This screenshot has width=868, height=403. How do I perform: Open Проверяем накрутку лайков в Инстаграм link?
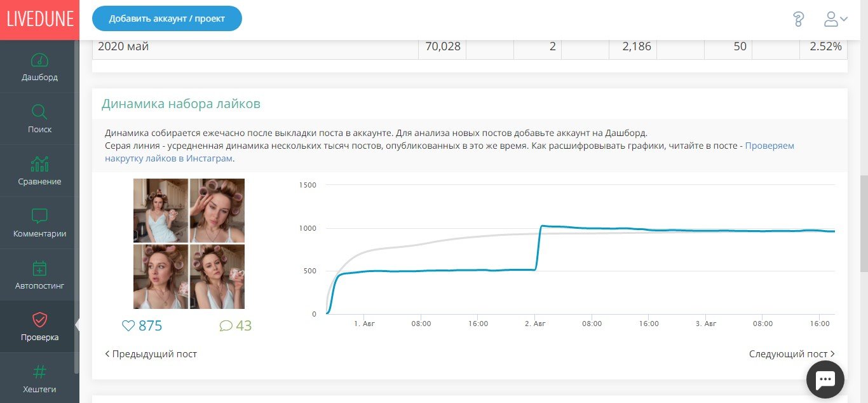tap(450, 152)
